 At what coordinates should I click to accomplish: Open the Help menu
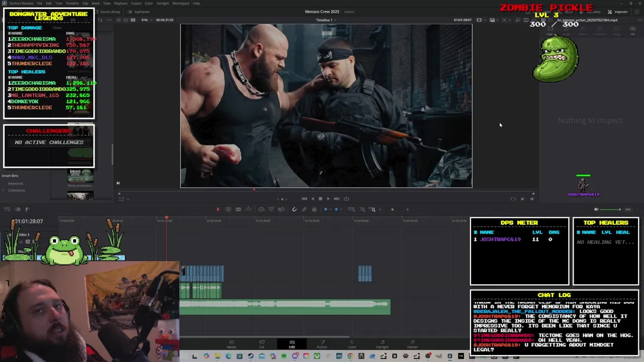pyautogui.click(x=196, y=4)
